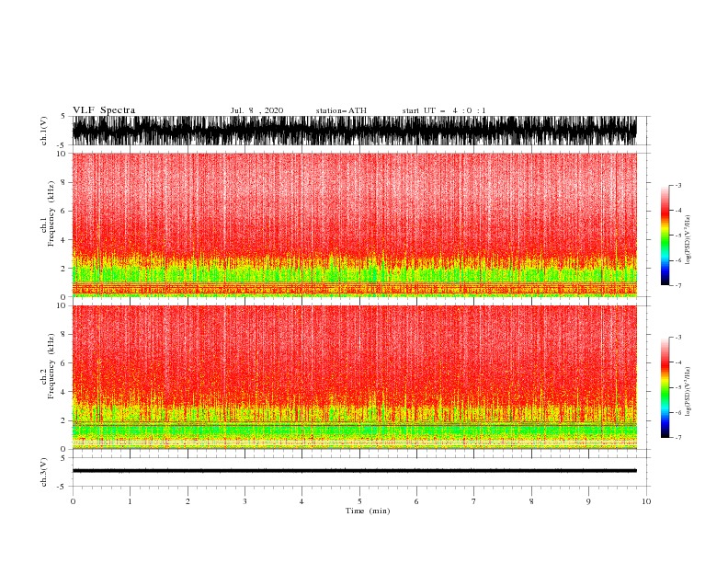Click the ch.3 voltage waveform trace

(x=354, y=471)
